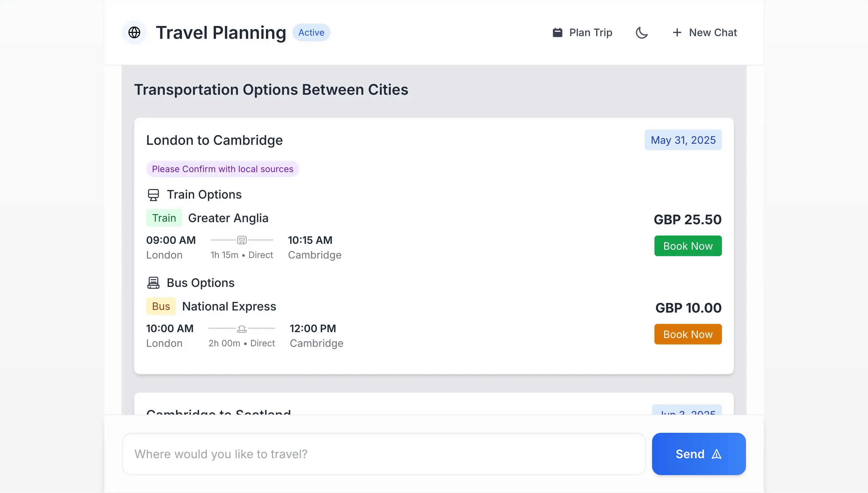Book the National Express bus for GBP 10.00
This screenshot has width=868, height=493.
click(x=688, y=335)
